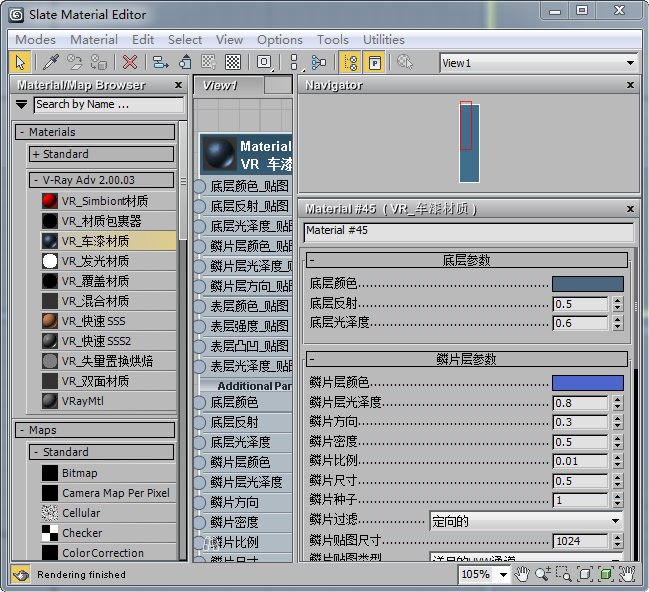
Task: Click Zoom Extents icon
Action: click(x=584, y=574)
